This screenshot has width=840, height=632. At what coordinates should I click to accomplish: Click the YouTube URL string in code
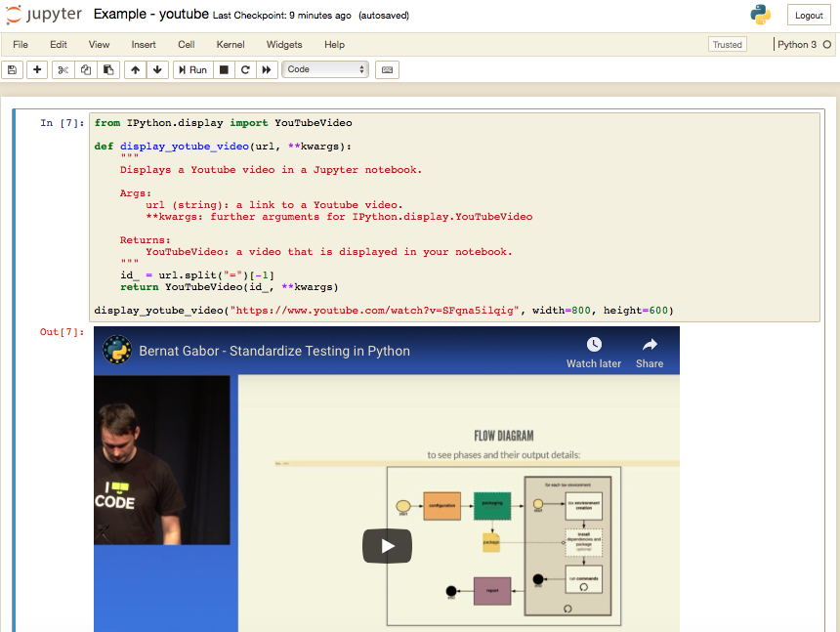[x=374, y=310]
